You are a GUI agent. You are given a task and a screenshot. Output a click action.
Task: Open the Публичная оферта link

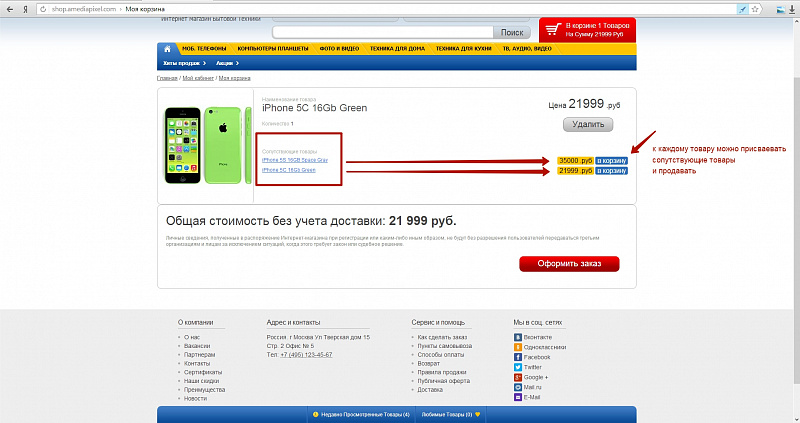pos(443,381)
